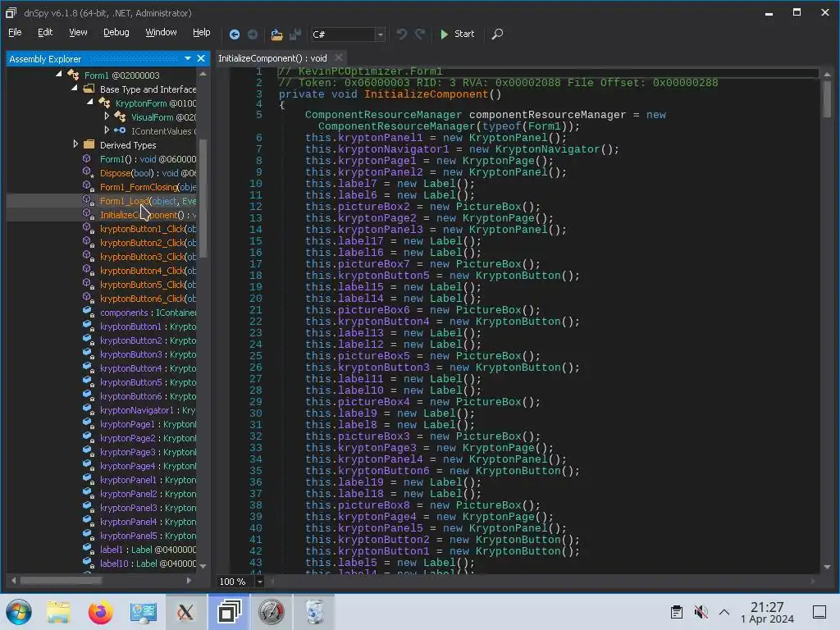Image resolution: width=840 pixels, height=630 pixels.
Task: Open the kryptonButton2_Click method
Action: tap(148, 243)
